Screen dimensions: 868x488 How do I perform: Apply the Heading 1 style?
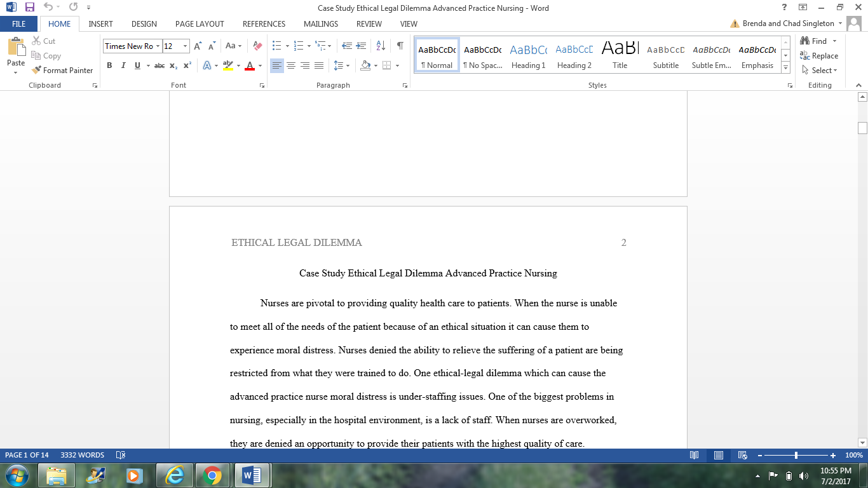point(529,56)
